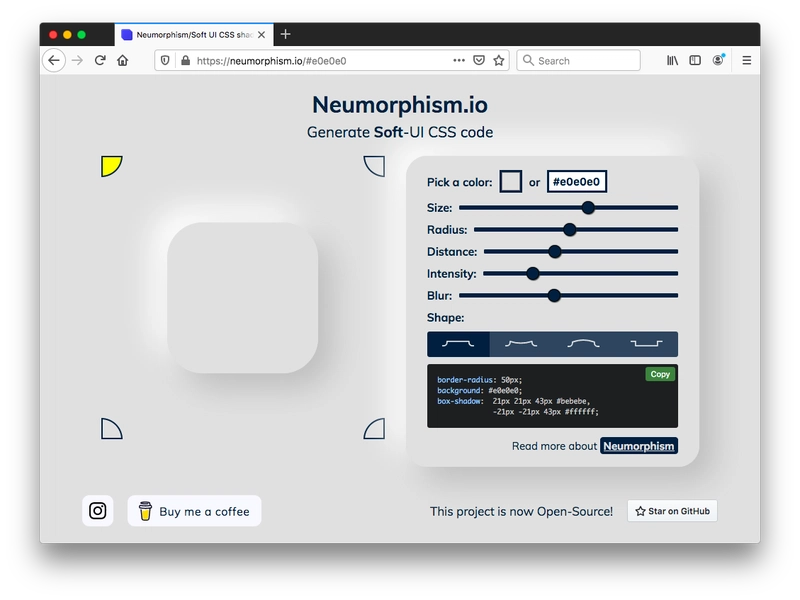Go forward with the browser arrow
This screenshot has width=800, height=600.
(x=77, y=61)
